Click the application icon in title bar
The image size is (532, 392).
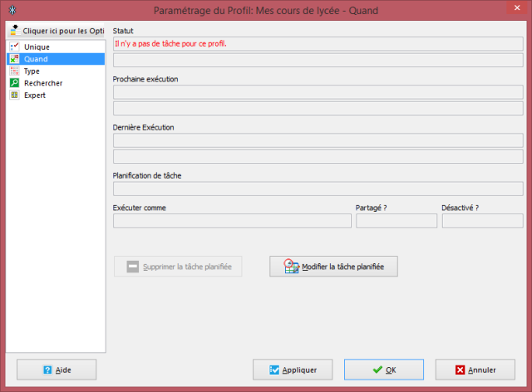[x=10, y=9]
